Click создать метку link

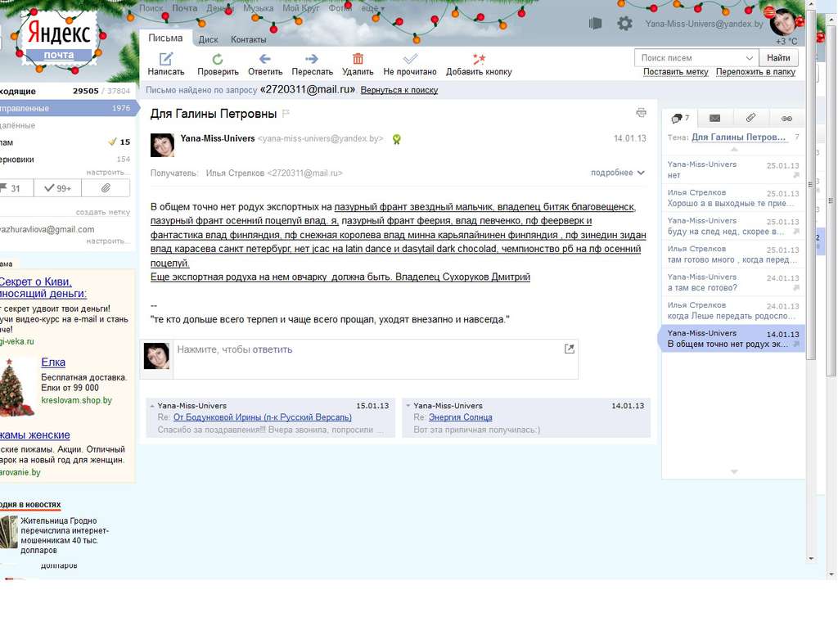[102, 212]
